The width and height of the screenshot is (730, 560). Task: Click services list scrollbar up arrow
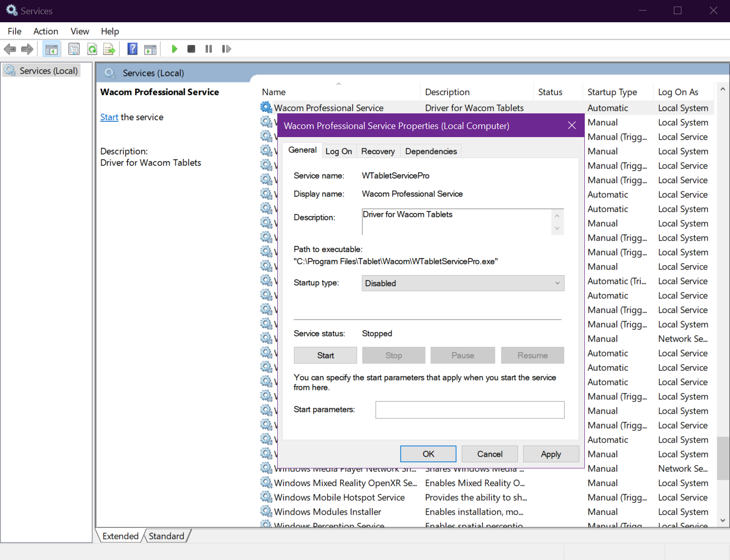click(723, 89)
